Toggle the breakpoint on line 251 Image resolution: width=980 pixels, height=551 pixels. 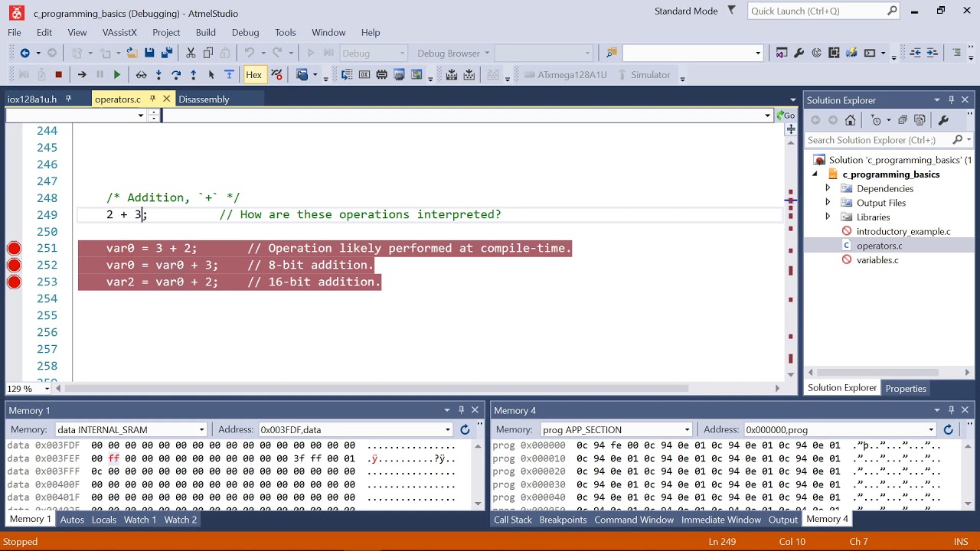(x=14, y=248)
